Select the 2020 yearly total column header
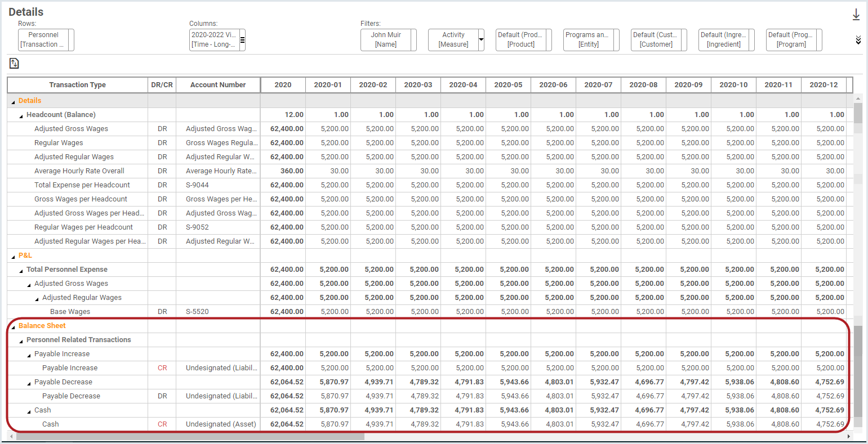The width and height of the screenshot is (868, 444). tap(283, 85)
